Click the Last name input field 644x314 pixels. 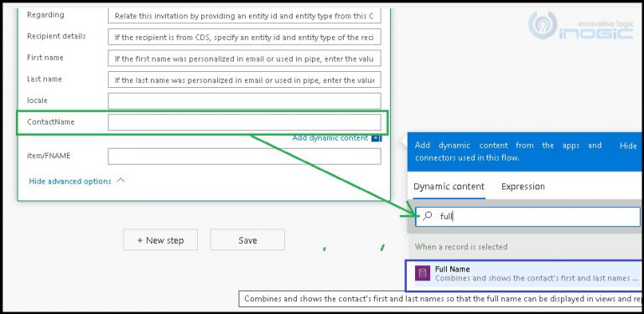[244, 80]
